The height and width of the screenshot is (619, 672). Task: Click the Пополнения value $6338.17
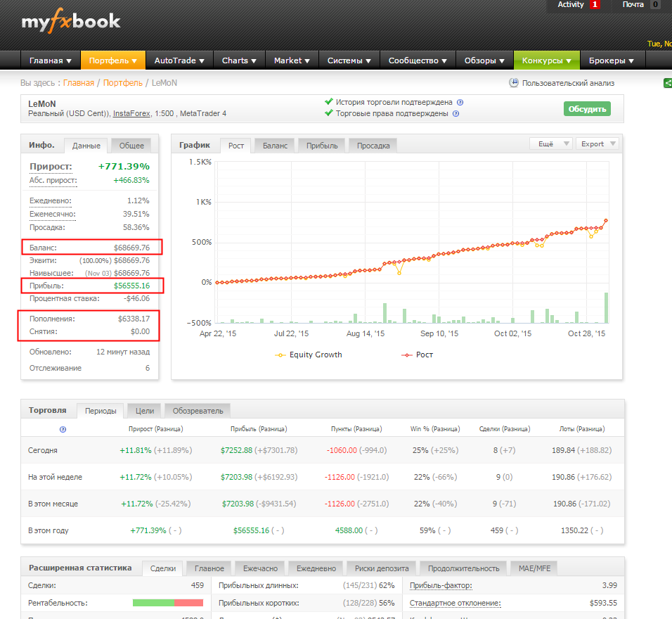[134, 319]
